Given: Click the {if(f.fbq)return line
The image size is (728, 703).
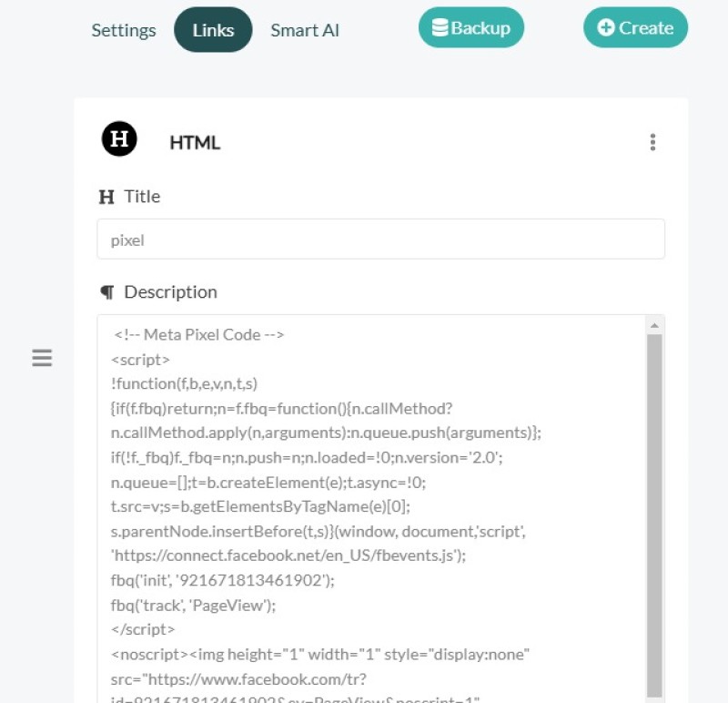Looking at the screenshot, I should pyautogui.click(x=281, y=409).
